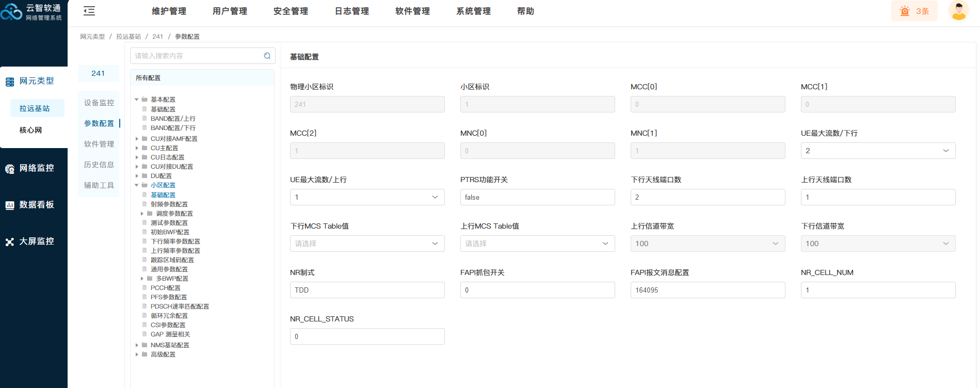
Task: Open the 软件管理 top menu
Action: click(412, 11)
